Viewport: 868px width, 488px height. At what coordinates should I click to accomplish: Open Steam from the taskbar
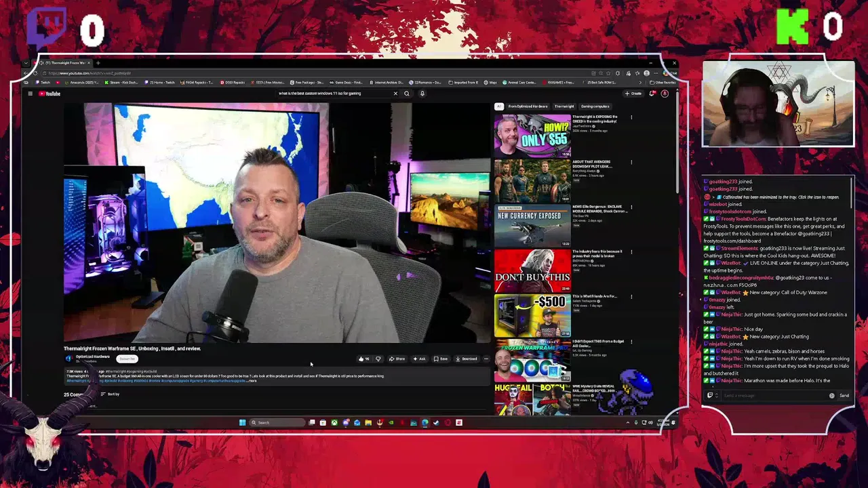(x=436, y=422)
